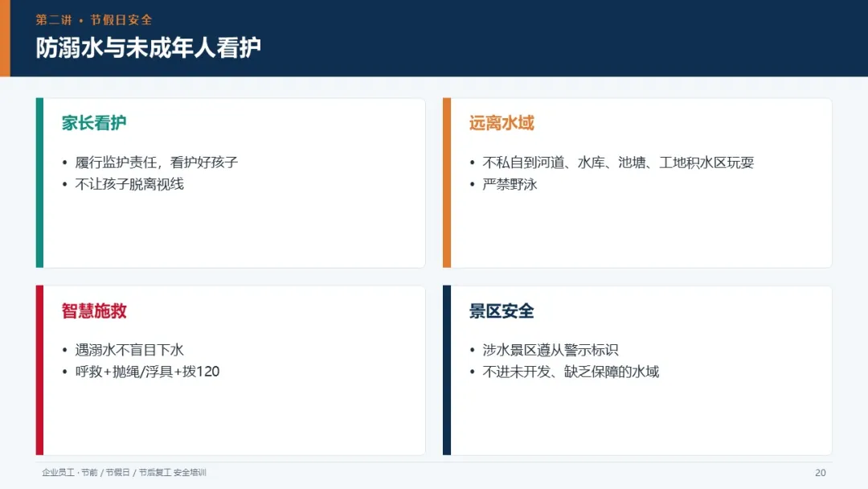Image resolution: width=868 pixels, height=489 pixels.
Task: Select bullet 严禁野泳
Action: [510, 184]
